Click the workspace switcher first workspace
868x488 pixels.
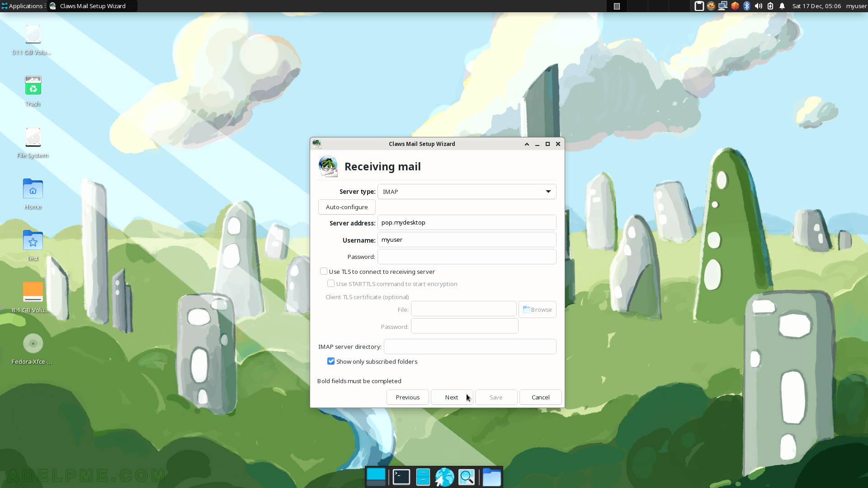[x=617, y=6]
